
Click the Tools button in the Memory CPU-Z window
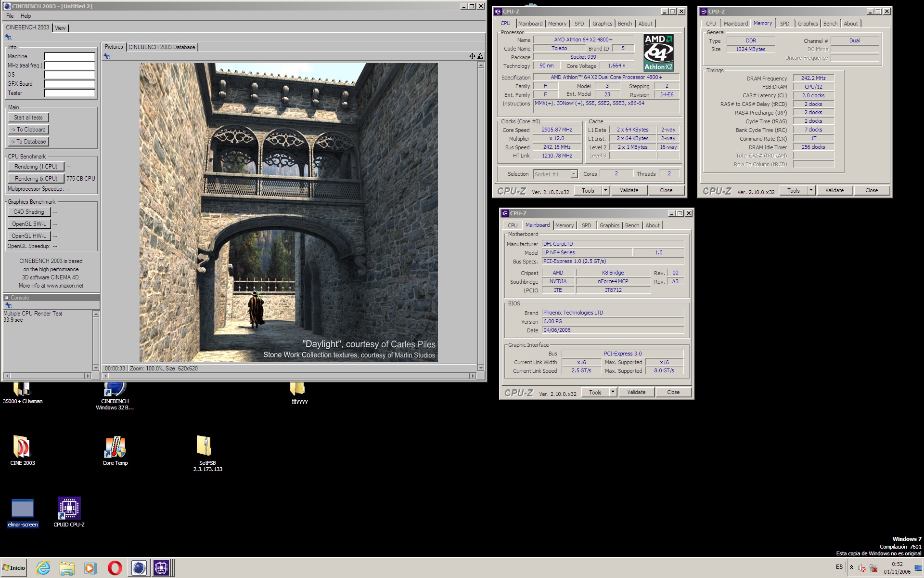click(794, 190)
